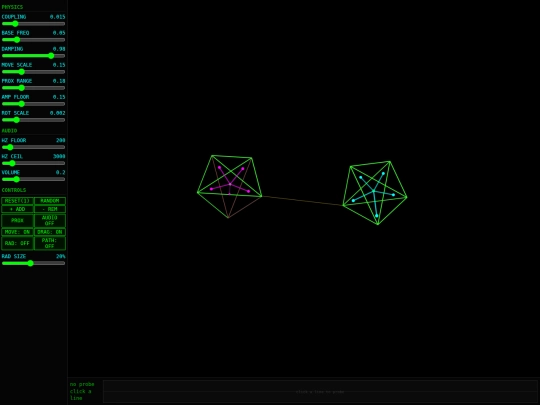Enable the PATH: OFF toggle

[x=50, y=243]
